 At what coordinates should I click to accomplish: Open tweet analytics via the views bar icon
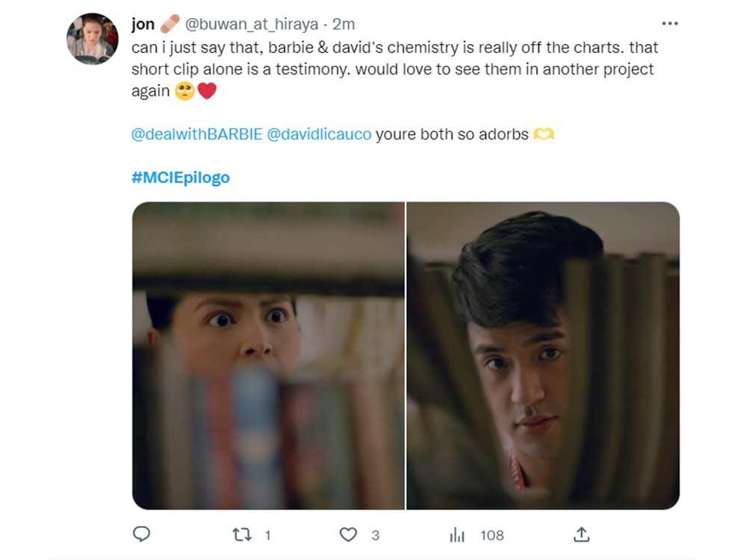[457, 535]
